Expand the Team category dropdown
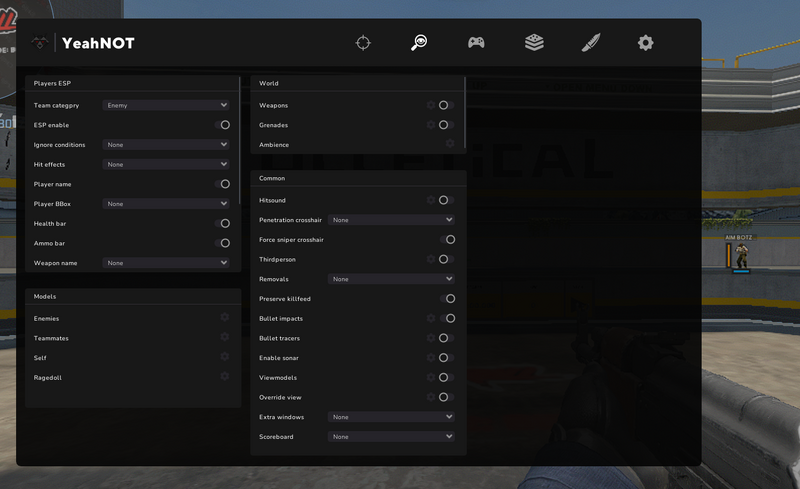This screenshot has height=489, width=800. click(166, 105)
